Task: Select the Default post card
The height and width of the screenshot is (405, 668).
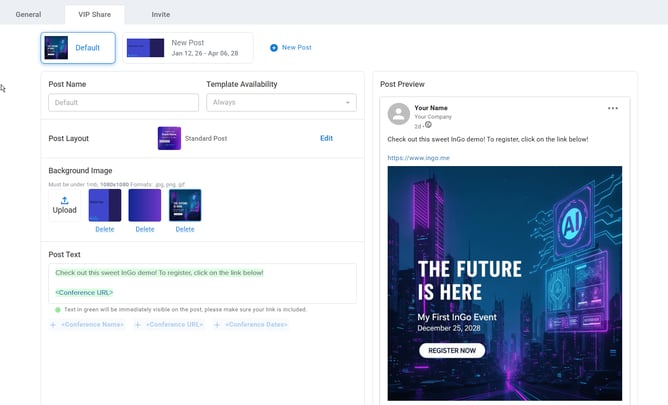Action: tap(78, 48)
